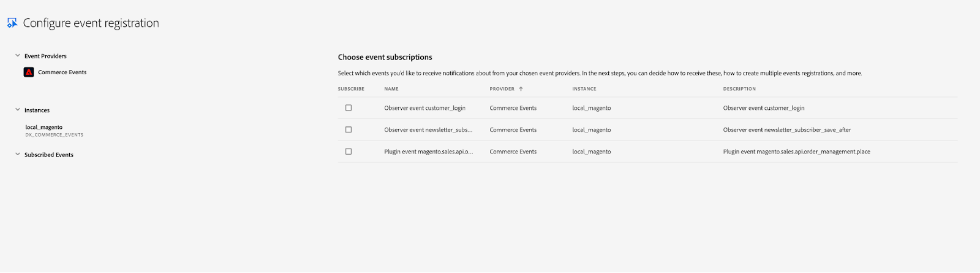Open the Observer event customer_login row name
This screenshot has width=980, height=273.
424,108
